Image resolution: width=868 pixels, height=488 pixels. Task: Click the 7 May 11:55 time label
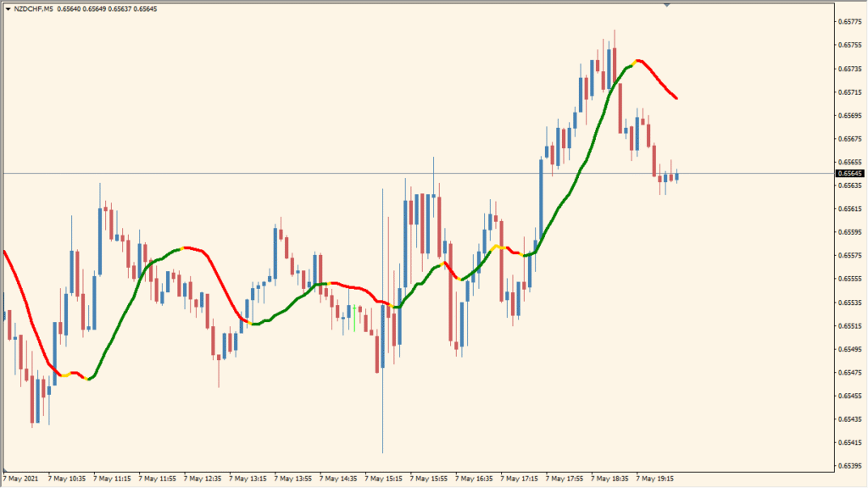pyautogui.click(x=157, y=479)
